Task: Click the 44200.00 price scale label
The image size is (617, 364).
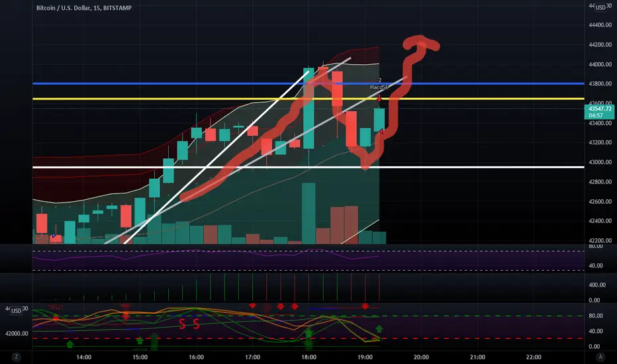Action: pos(600,44)
